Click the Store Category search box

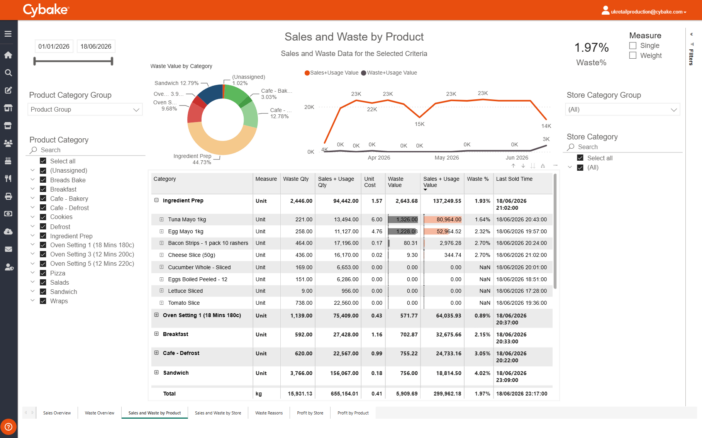coord(624,147)
